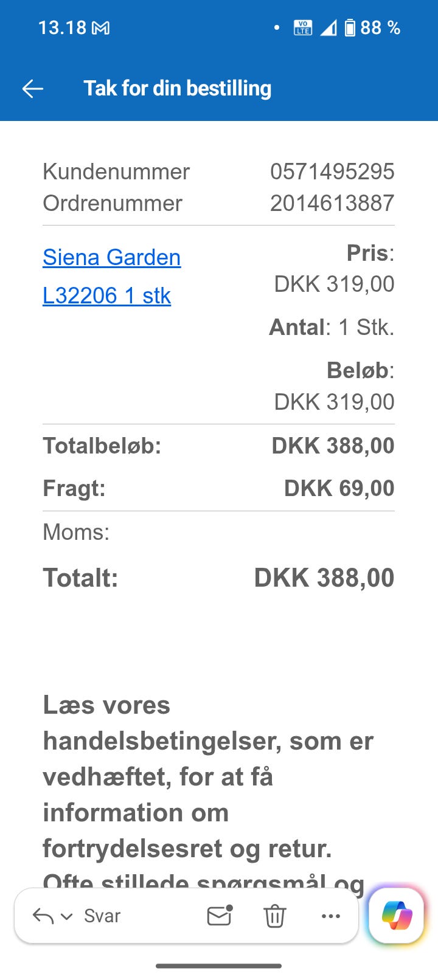Viewport: 438px width, 980px height.
Task: Select the customer number 0571495295
Action: point(332,171)
